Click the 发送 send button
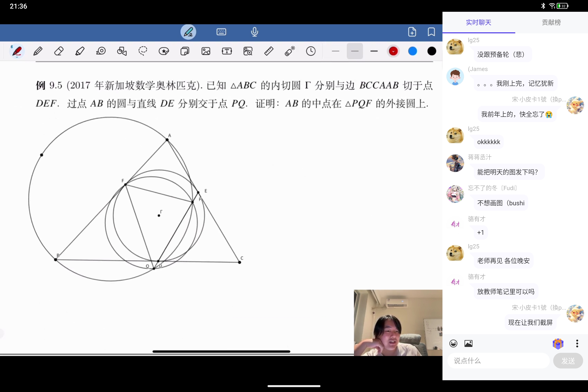The image size is (588, 392). (568, 361)
